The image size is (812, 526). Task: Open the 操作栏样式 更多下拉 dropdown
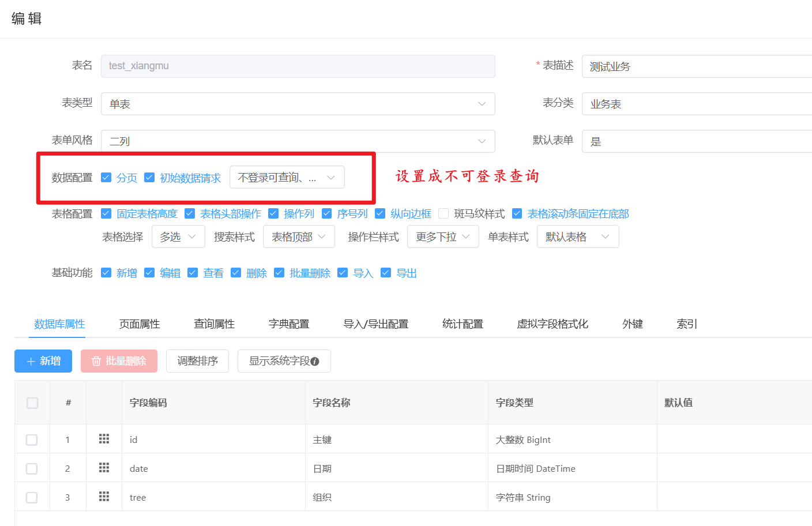click(442, 237)
